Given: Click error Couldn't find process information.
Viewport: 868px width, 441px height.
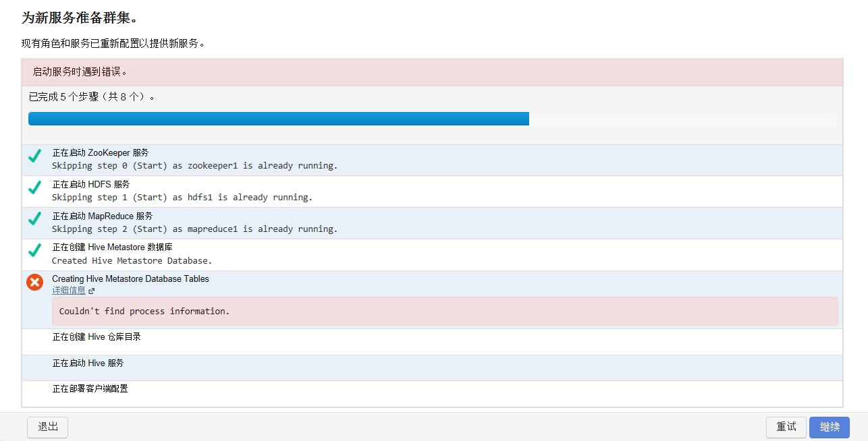Looking at the screenshot, I should [x=144, y=311].
